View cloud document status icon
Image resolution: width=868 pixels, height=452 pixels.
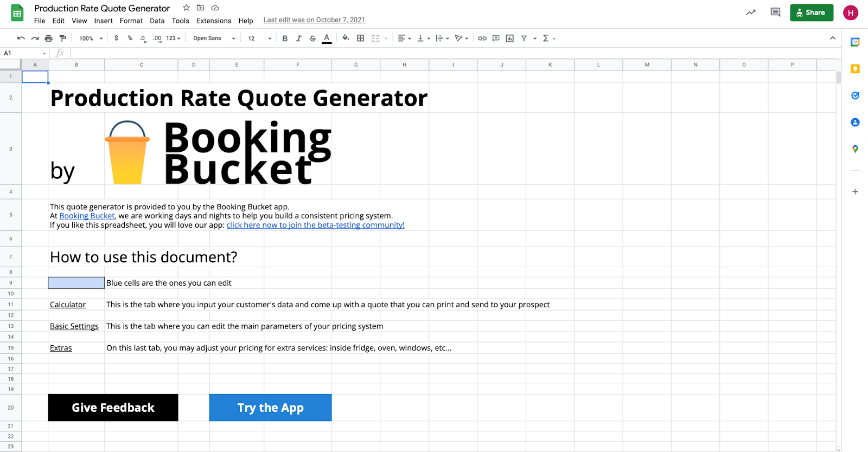(215, 8)
